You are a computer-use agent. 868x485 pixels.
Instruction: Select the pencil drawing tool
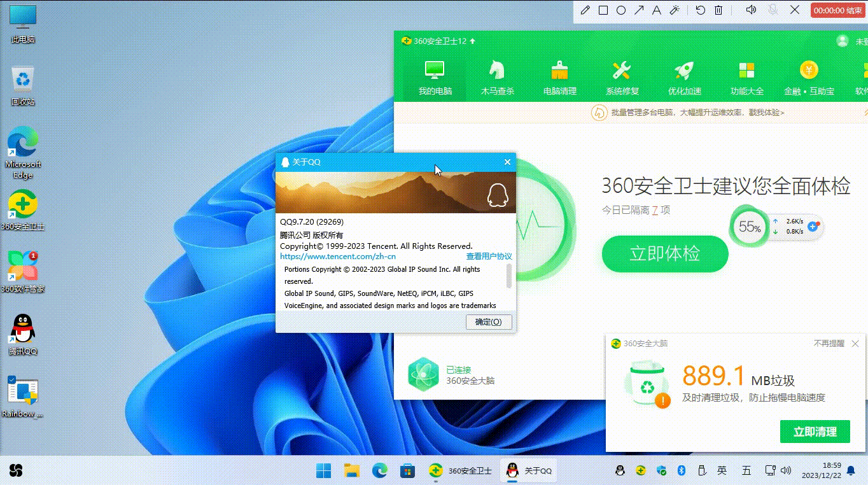585,10
